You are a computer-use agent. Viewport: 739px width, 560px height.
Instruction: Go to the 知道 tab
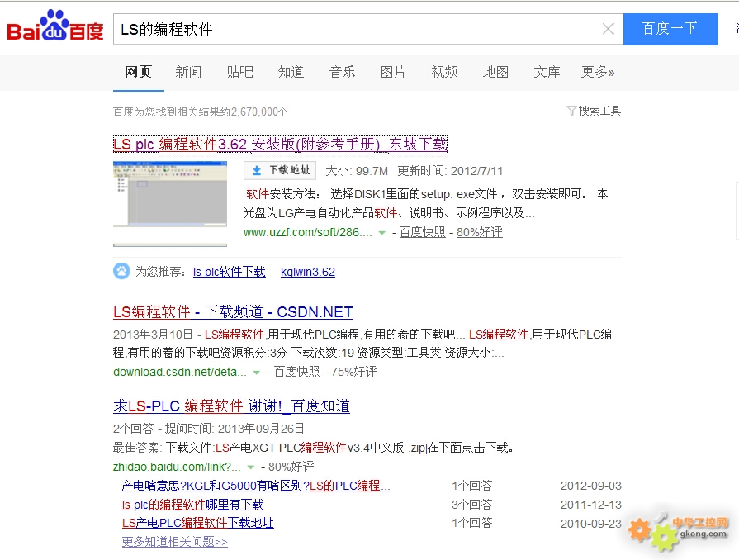291,72
